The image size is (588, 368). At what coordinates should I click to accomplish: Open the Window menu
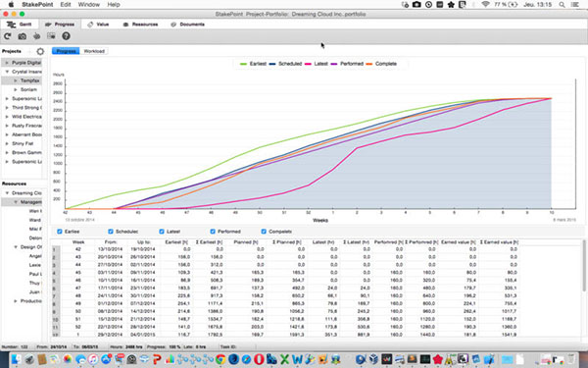pyautogui.click(x=89, y=5)
